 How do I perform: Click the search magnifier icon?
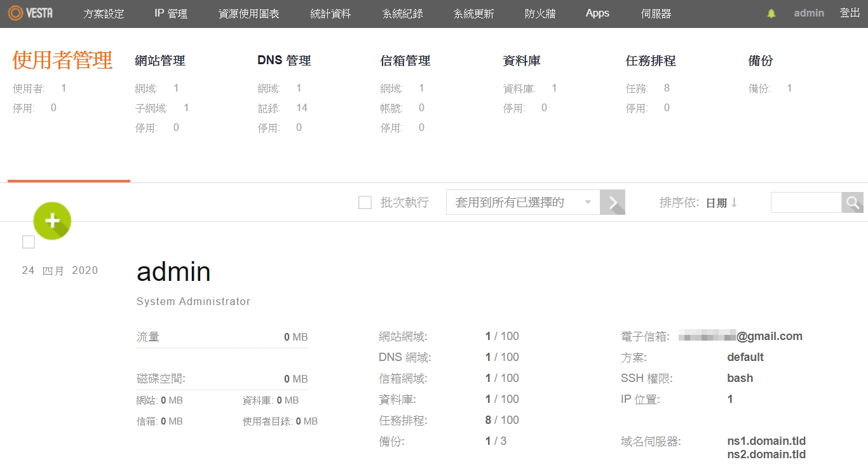click(853, 203)
